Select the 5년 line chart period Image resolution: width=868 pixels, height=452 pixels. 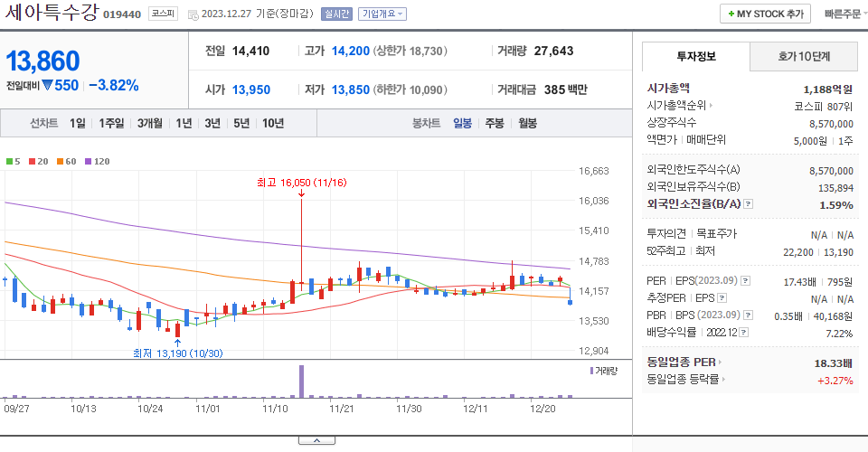tap(241, 123)
